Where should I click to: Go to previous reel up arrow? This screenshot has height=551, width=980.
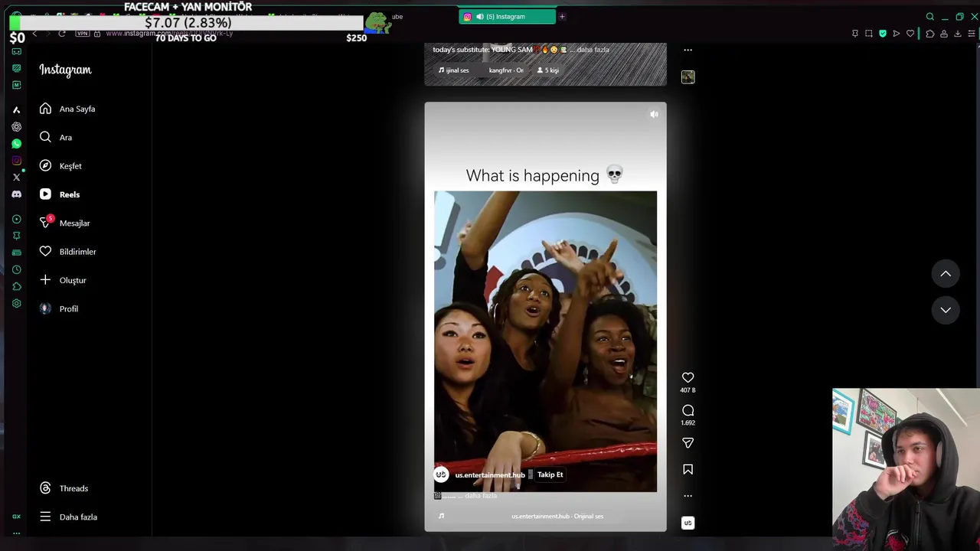coord(946,273)
